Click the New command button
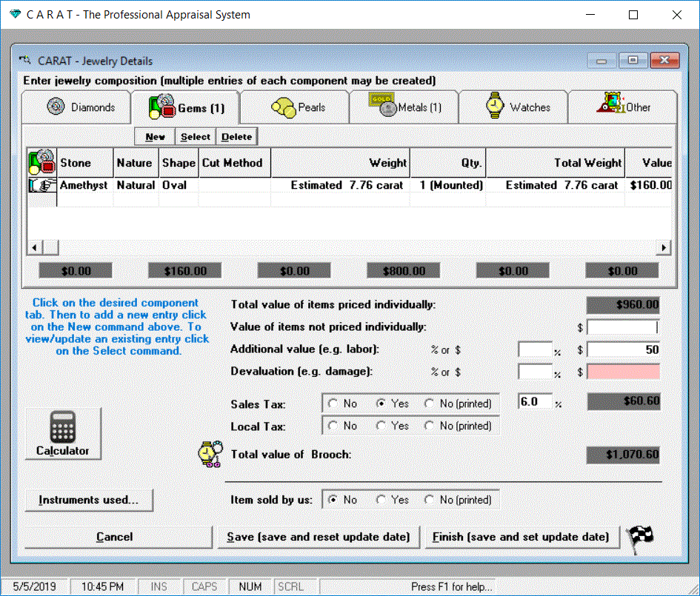Viewport: 700px width, 596px height. tap(155, 136)
